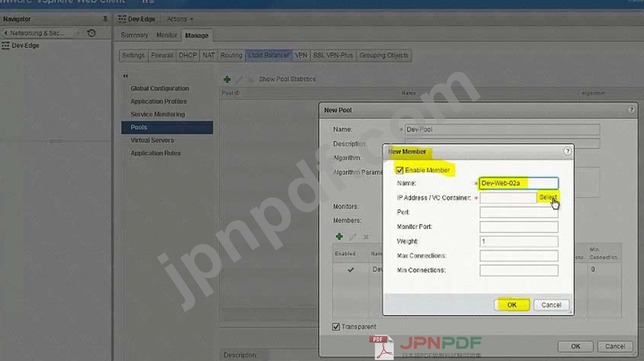Open the VPN sub-tab

pos(301,55)
